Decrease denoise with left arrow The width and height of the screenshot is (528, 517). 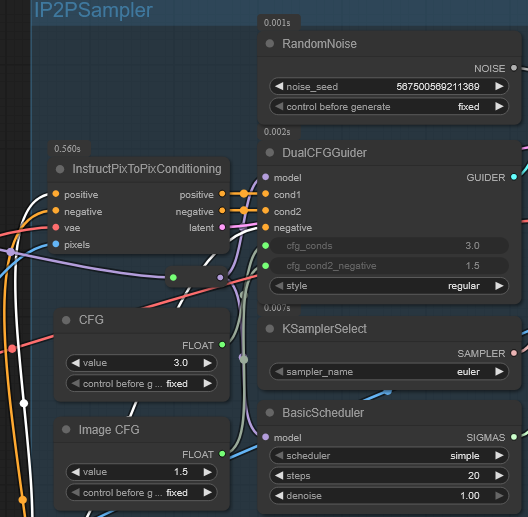click(279, 496)
